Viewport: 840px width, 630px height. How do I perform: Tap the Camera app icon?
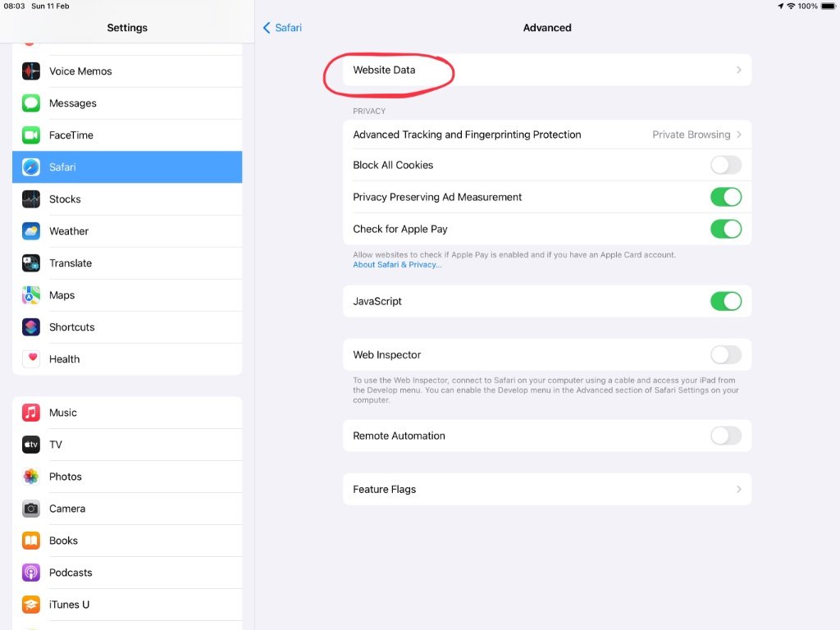click(x=31, y=509)
